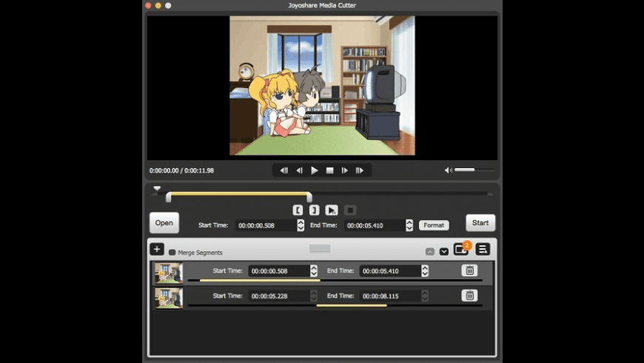Edit first segment Start Time 00:00:00.508
644x363 pixels.
point(279,271)
